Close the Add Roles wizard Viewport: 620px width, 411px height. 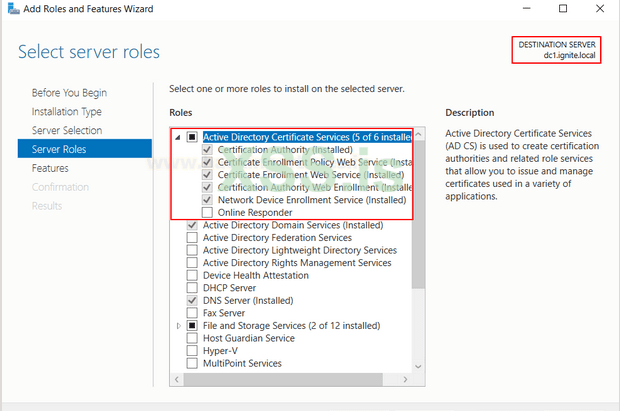point(600,8)
